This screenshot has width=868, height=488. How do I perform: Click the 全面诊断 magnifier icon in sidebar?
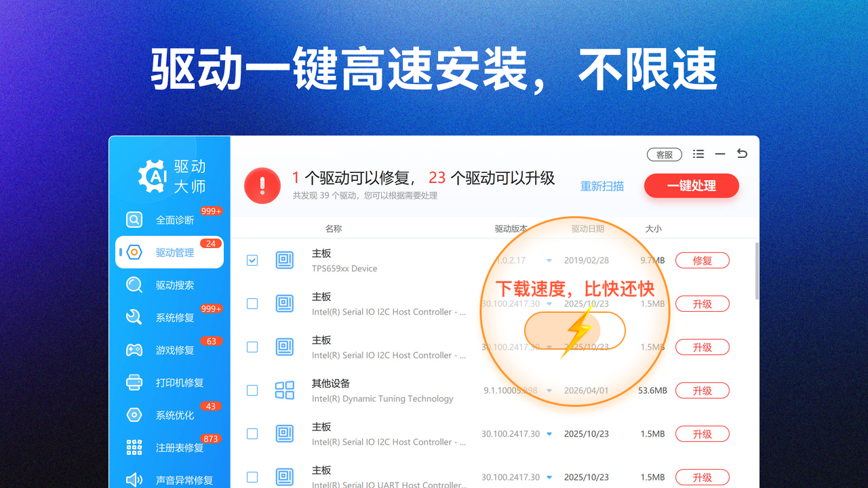tap(134, 220)
